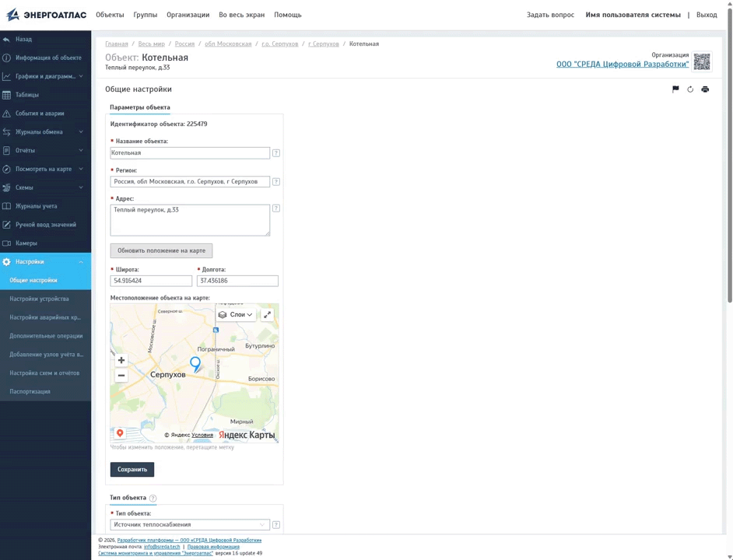Expand the map to fullscreen
The image size is (733, 560).
click(x=267, y=314)
